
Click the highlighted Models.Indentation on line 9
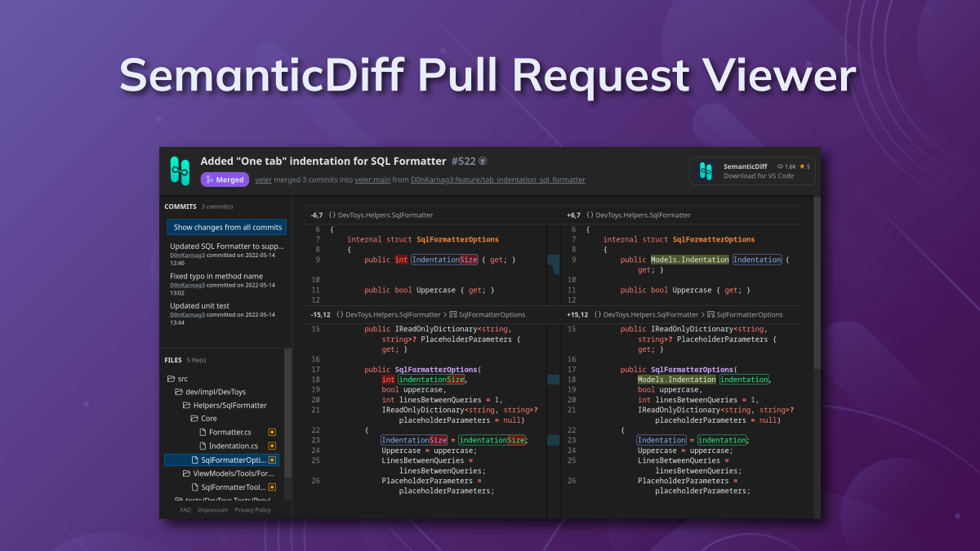click(x=689, y=260)
